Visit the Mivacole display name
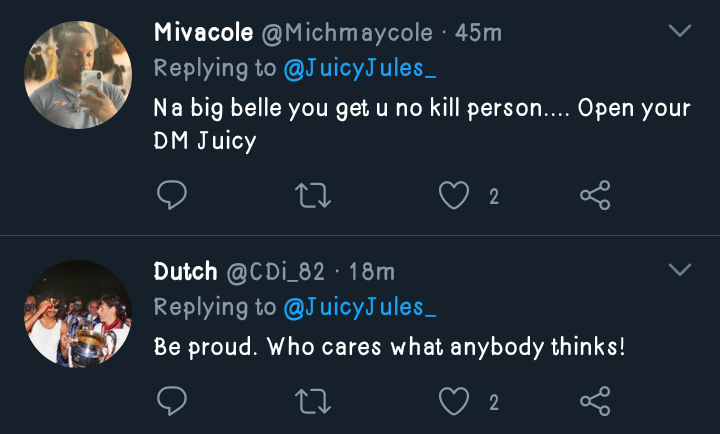Image resolution: width=720 pixels, height=434 pixels. point(203,32)
